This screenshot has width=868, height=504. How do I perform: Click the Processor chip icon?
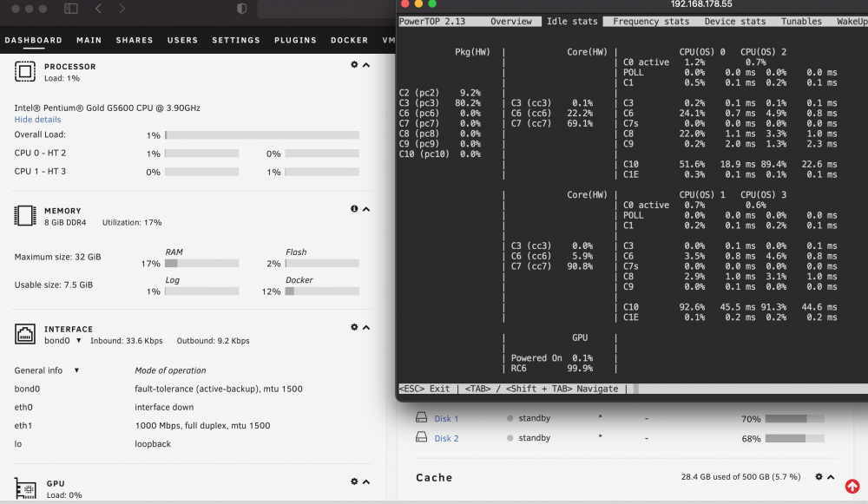[25, 71]
